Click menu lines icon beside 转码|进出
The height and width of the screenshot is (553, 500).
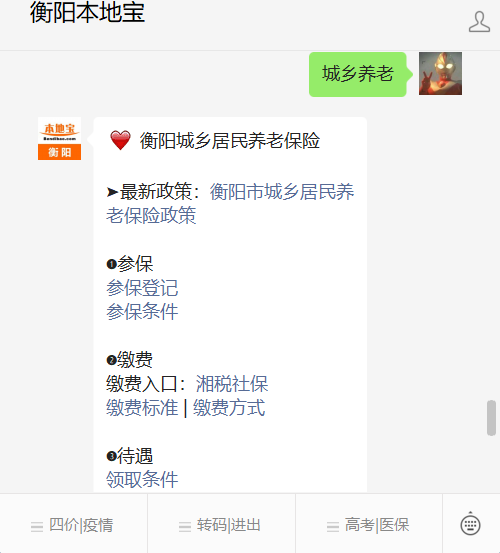pyautogui.click(x=185, y=527)
